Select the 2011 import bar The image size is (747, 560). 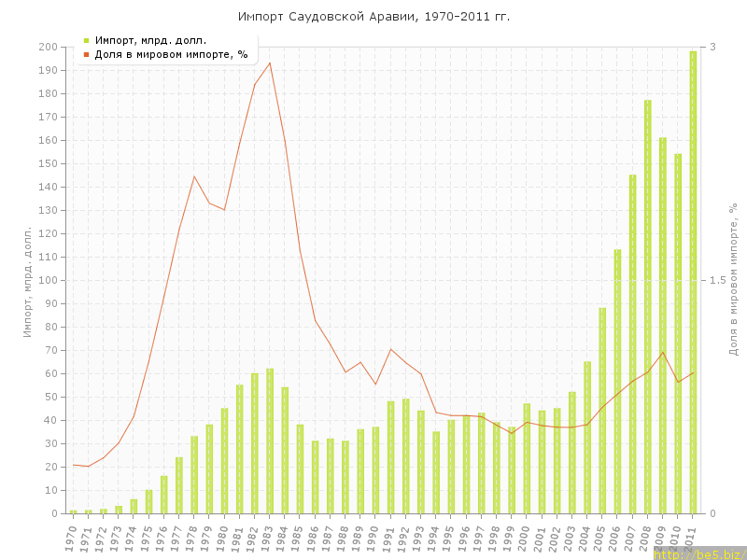[693, 282]
